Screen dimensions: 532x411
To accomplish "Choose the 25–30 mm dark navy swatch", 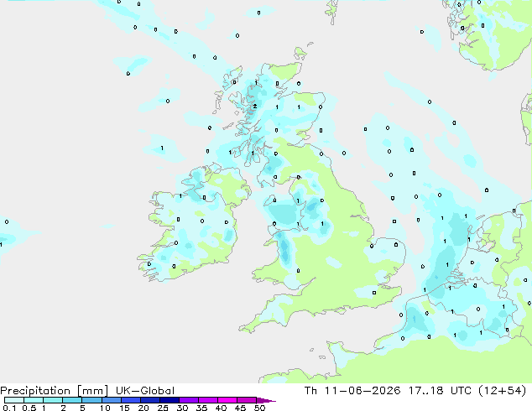I will click(x=169, y=400).
